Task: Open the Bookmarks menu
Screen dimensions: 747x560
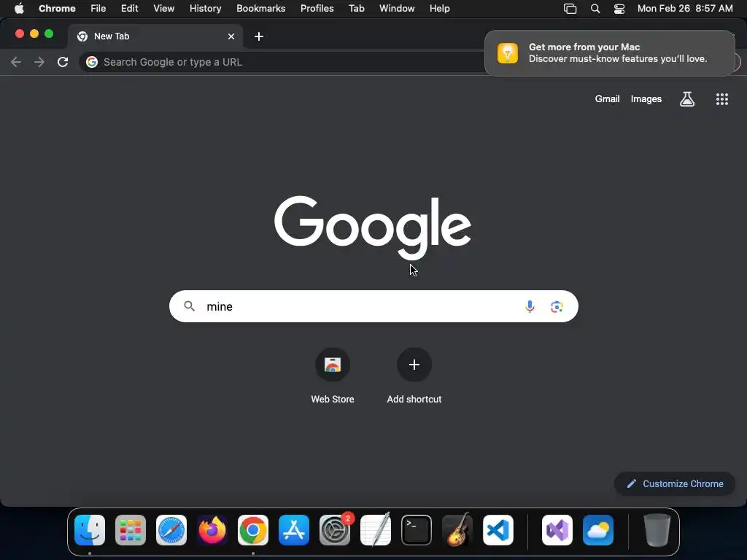Action: 260,9
